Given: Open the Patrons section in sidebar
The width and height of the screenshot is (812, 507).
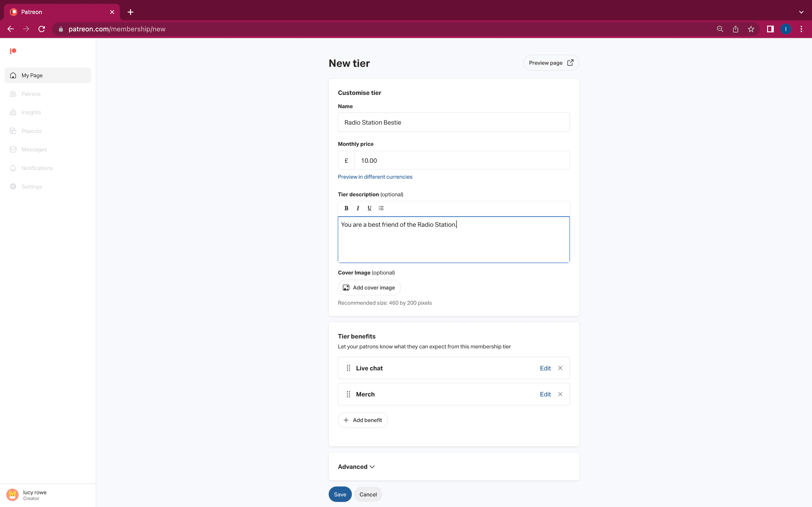Looking at the screenshot, I should click(31, 94).
